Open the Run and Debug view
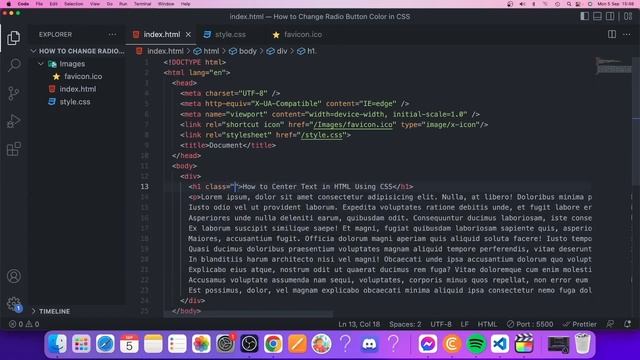Image resolution: width=640 pixels, height=360 pixels. pos(13,121)
